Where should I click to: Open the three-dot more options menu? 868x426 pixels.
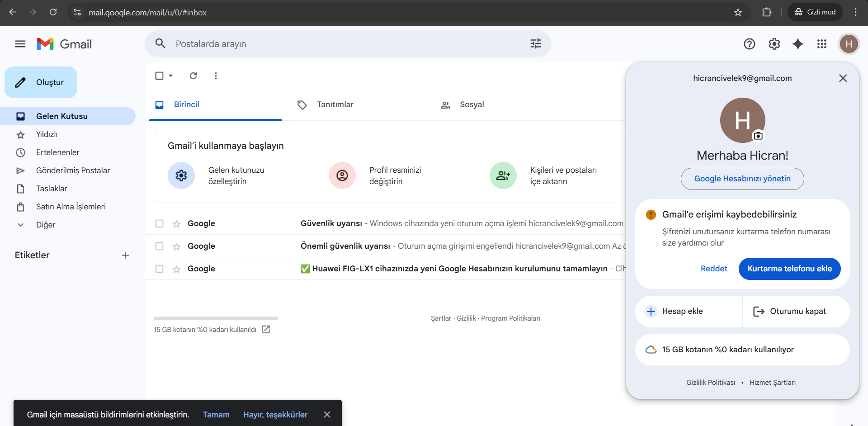click(216, 76)
